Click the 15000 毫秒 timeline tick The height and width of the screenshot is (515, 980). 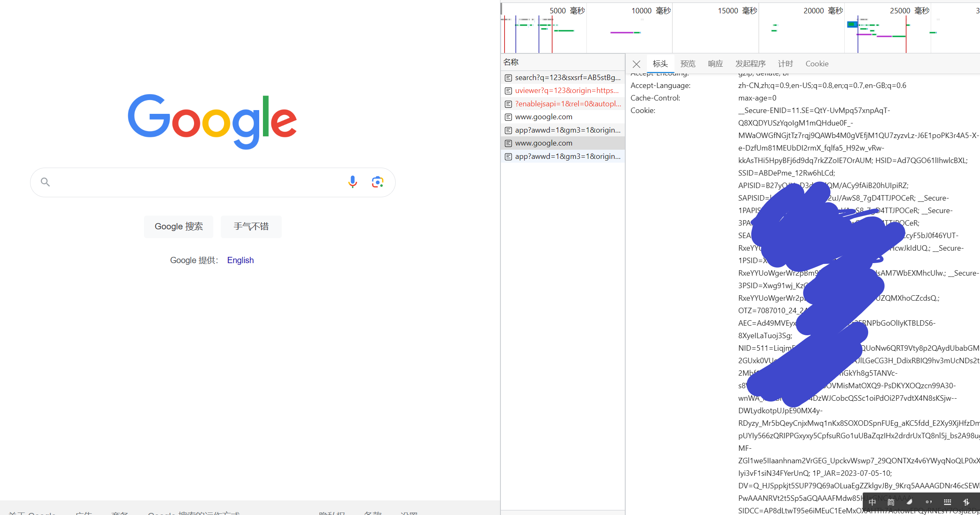coord(737,11)
